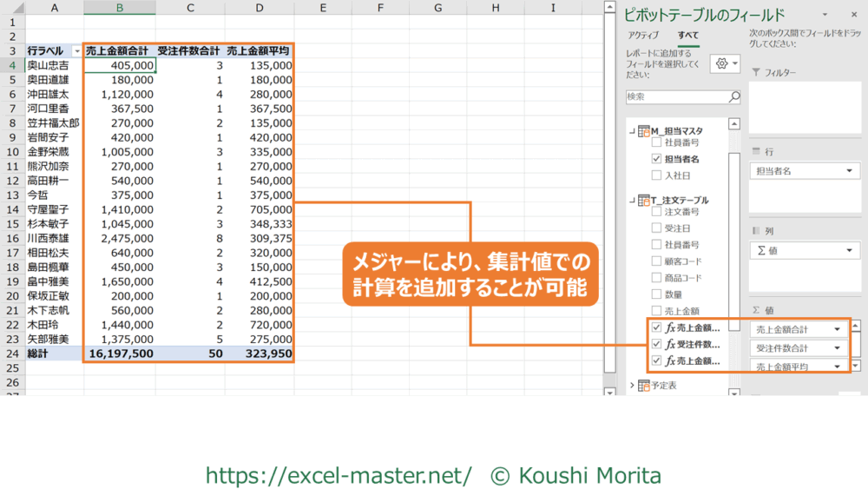868x489 pixels.
Task: Click the M_担当マスタ table icon
Action: click(644, 131)
